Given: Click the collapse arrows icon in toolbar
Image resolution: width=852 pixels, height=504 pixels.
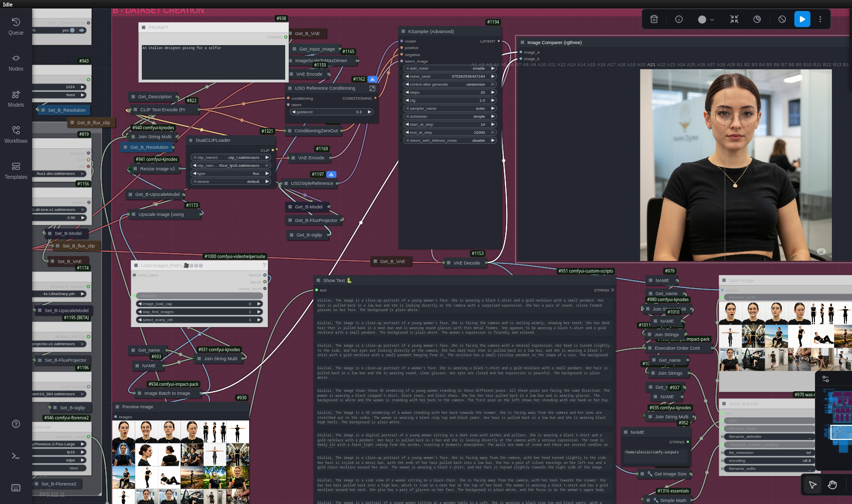Looking at the screenshot, I should click(x=734, y=20).
